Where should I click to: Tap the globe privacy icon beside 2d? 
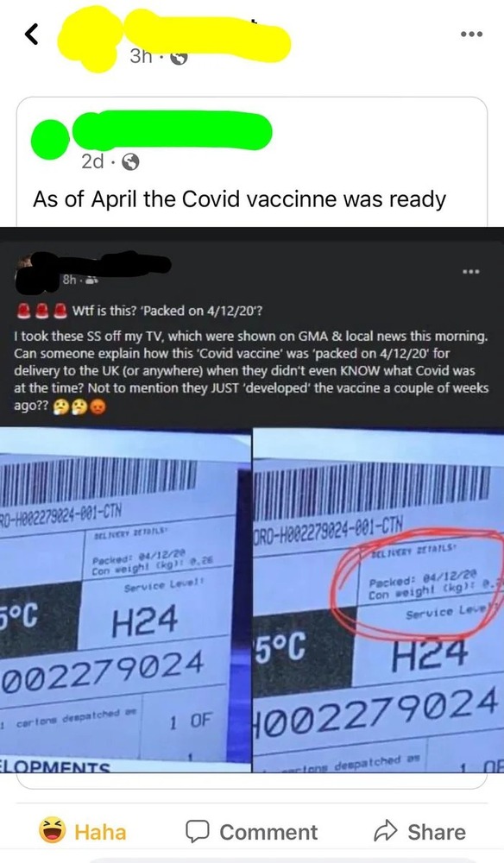(x=130, y=162)
